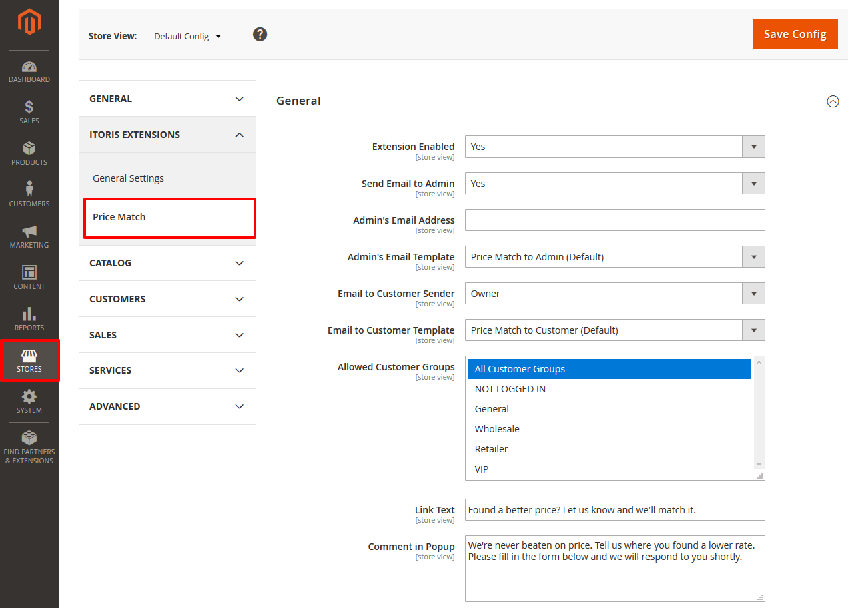This screenshot has height=608, width=868.
Task: Click the Content sidebar icon
Action: click(29, 277)
